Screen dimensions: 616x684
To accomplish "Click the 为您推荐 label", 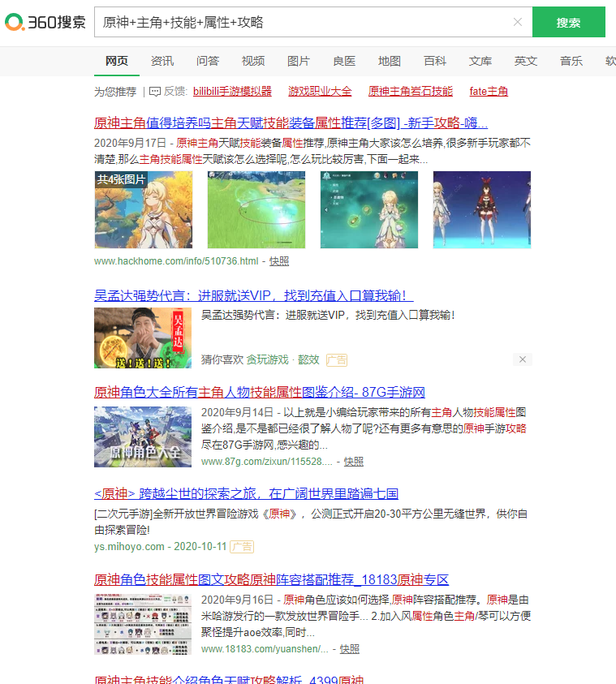I will [x=115, y=92].
